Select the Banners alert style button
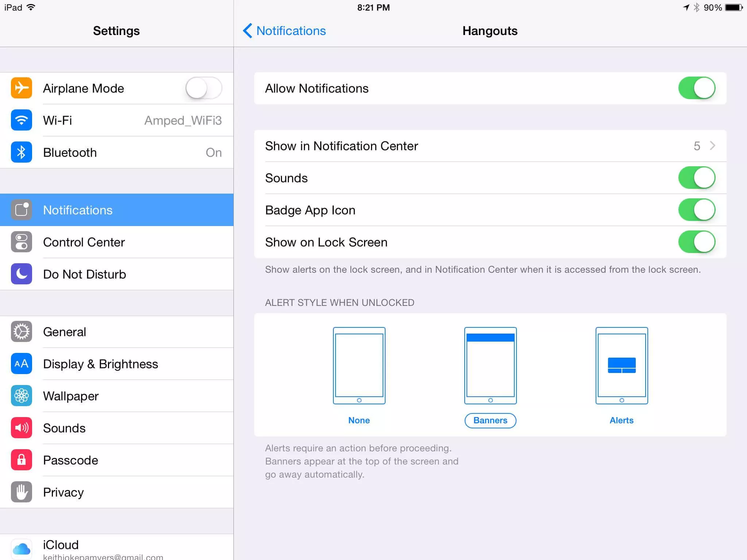Image resolution: width=747 pixels, height=560 pixels. pos(490,420)
